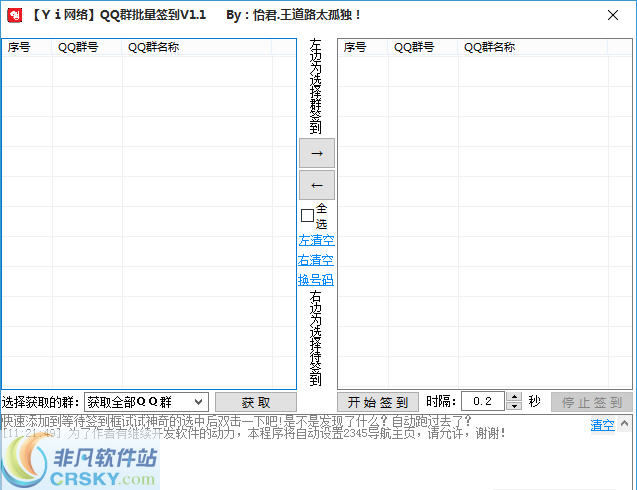The image size is (637, 490).
Task: Open the 获取全部QQ群 dropdown
Action: [x=146, y=402]
